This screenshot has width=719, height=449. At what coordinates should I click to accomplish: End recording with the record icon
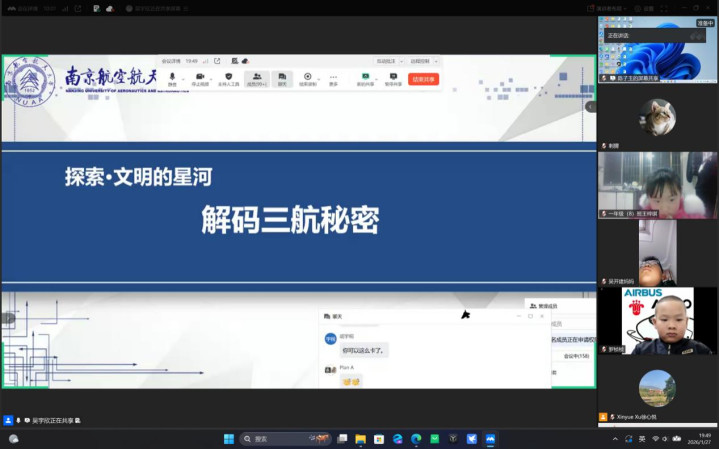click(308, 79)
